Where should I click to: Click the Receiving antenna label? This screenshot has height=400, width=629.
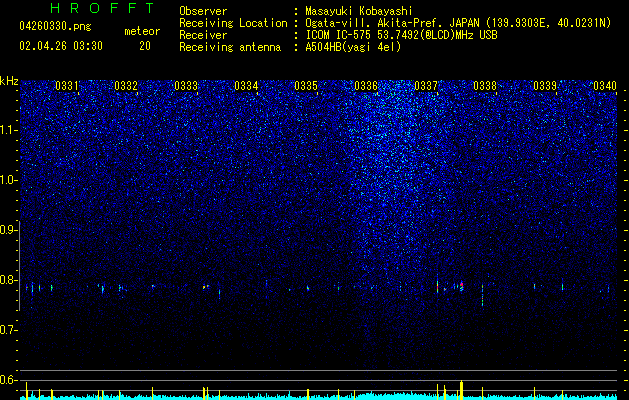click(230, 47)
